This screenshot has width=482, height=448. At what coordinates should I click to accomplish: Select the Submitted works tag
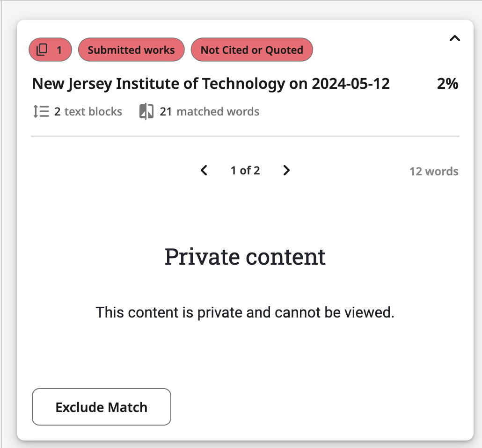131,50
